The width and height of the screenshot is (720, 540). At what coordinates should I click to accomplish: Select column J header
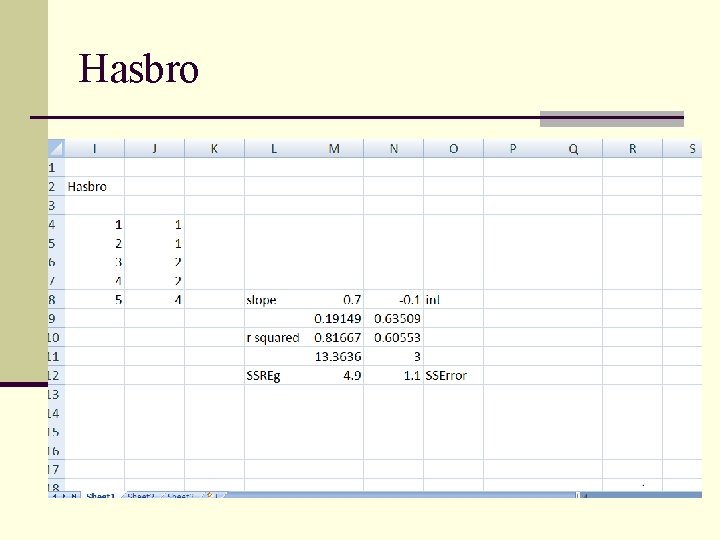tap(154, 148)
